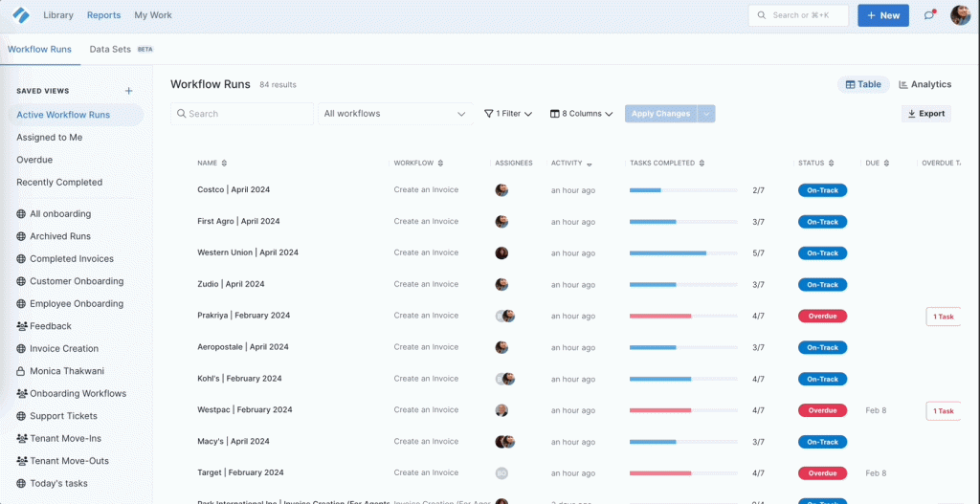This screenshot has height=504, width=980.
Task: Click the Overdue status badge for Target
Action: [x=822, y=473]
